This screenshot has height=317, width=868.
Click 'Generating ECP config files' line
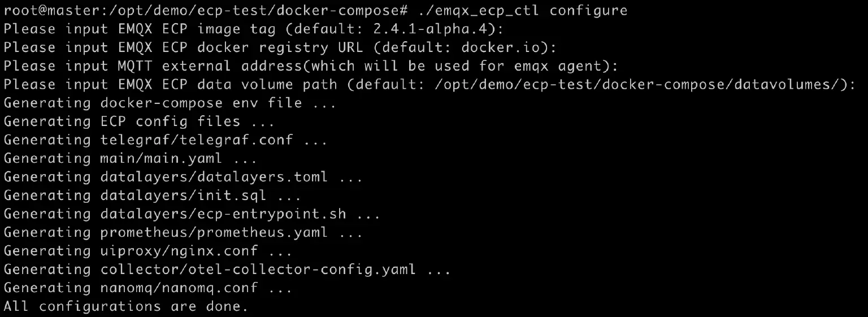click(x=138, y=121)
